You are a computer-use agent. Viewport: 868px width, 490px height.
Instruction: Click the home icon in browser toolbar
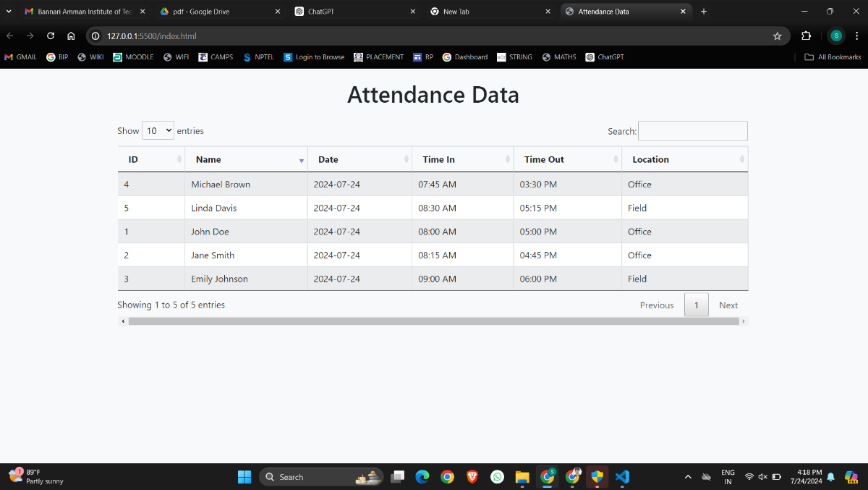pos(71,36)
